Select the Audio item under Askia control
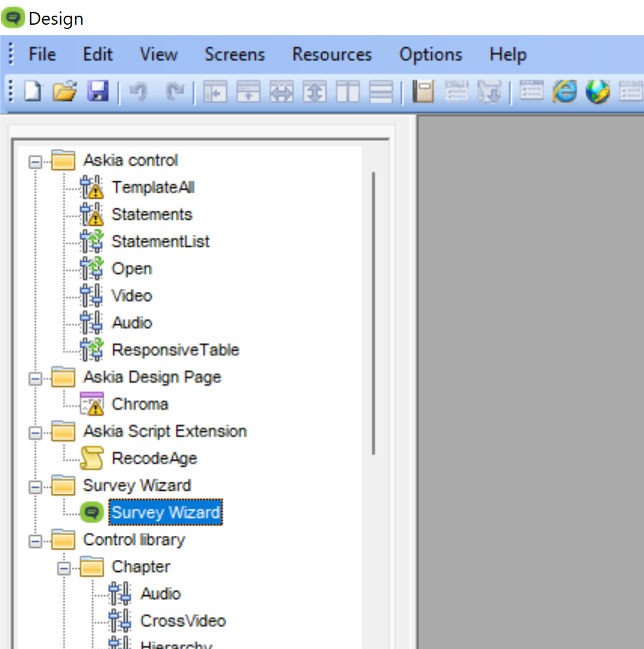This screenshot has height=649, width=644. pyautogui.click(x=132, y=323)
